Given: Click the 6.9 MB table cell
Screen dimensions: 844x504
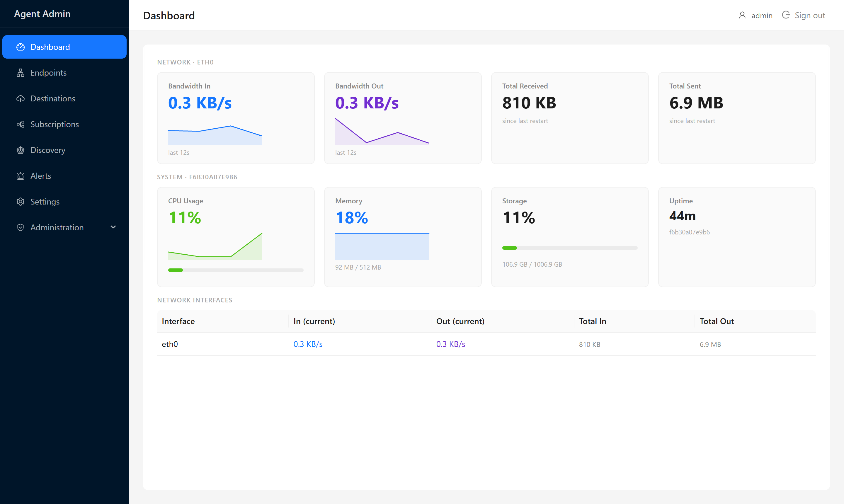Looking at the screenshot, I should 710,344.
